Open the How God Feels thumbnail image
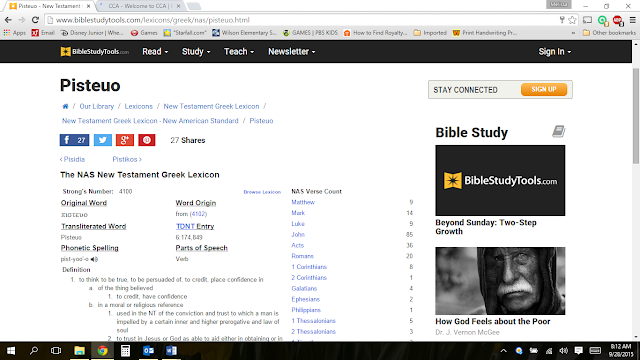Image resolution: width=640 pixels, height=360 pixels. 500,281
